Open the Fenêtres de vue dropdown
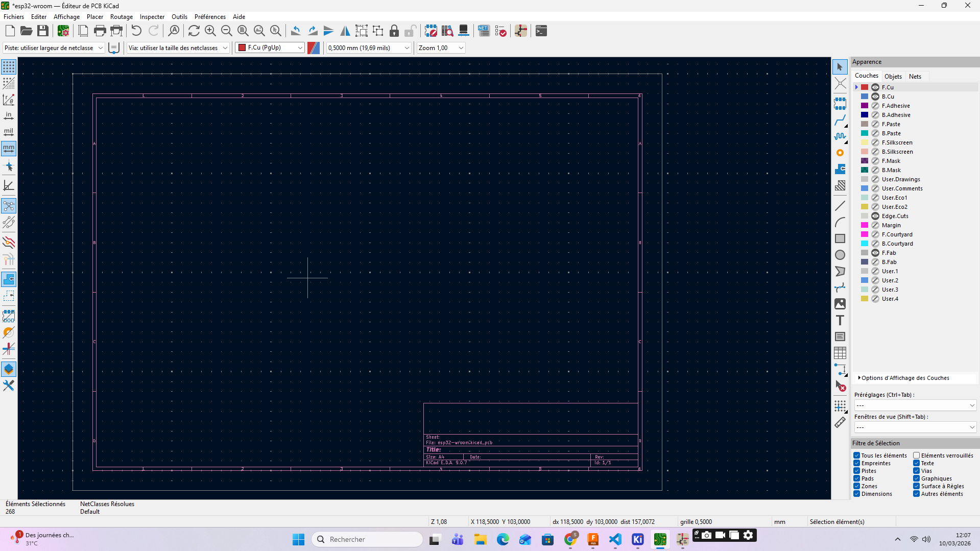Screen dimensions: 980x551 (x=915, y=427)
